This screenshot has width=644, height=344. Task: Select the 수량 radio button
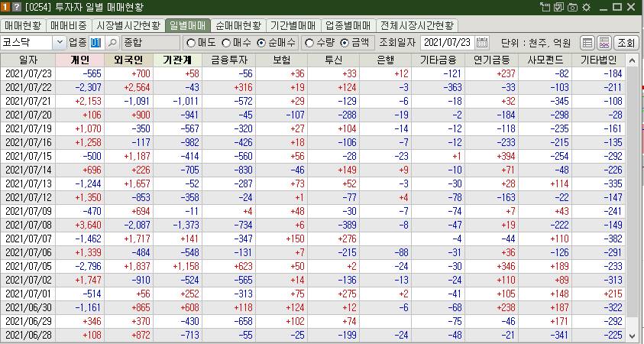pyautogui.click(x=309, y=43)
